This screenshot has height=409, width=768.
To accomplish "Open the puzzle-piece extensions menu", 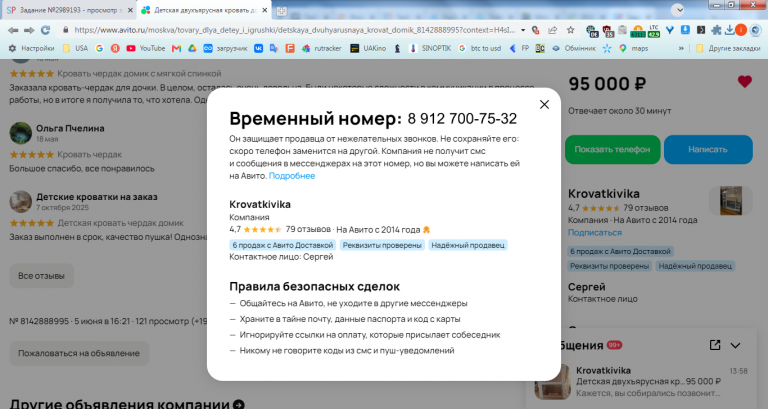I will (x=716, y=30).
